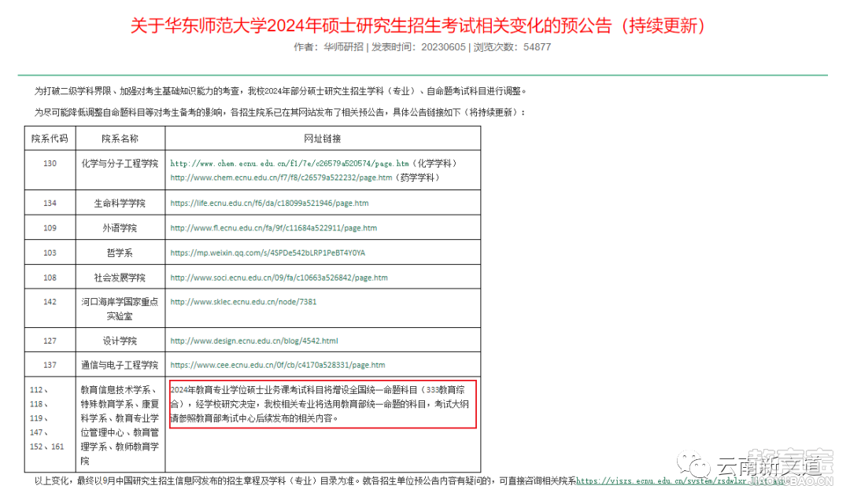
Task: Click the 河口海岸学国家重点实验室 name cell
Action: pyautogui.click(x=120, y=308)
